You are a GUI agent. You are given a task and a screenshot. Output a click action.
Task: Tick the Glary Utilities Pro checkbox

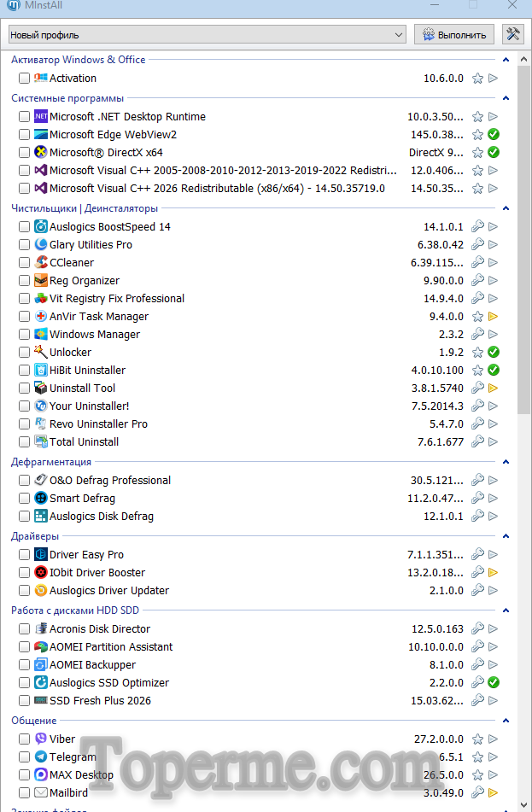[x=24, y=245]
